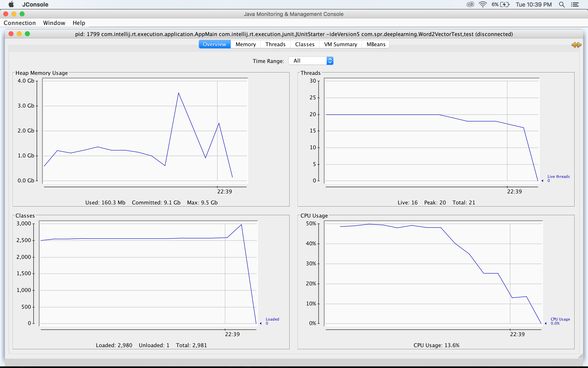Click the CPU Usage chart area

click(x=433, y=273)
